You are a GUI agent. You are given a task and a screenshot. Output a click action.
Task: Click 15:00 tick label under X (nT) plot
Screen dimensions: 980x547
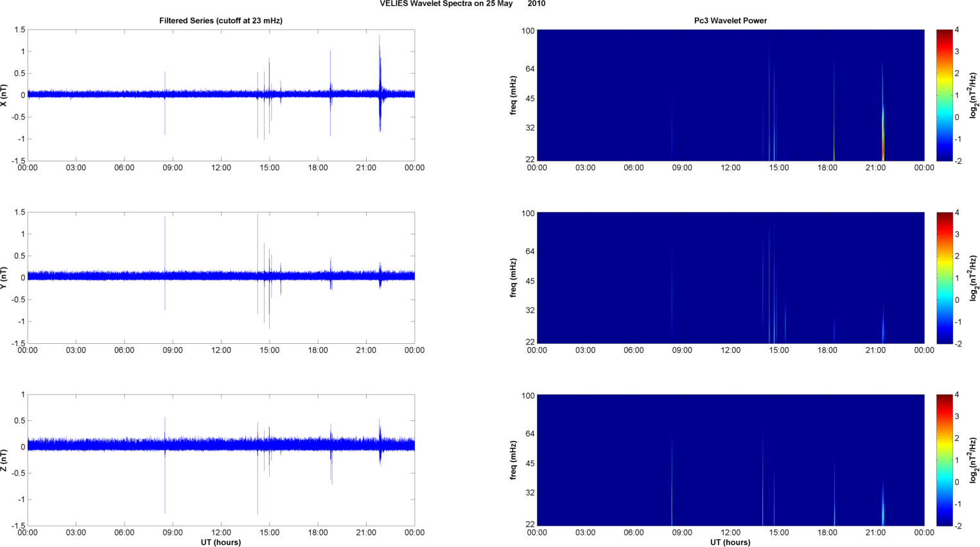(269, 168)
